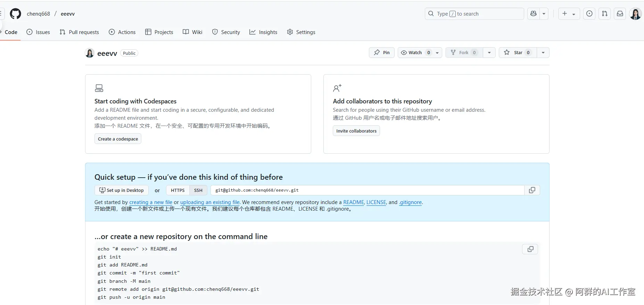The width and height of the screenshot is (644, 305).
Task: Click the GitHub Octocat home logo
Action: click(15, 14)
